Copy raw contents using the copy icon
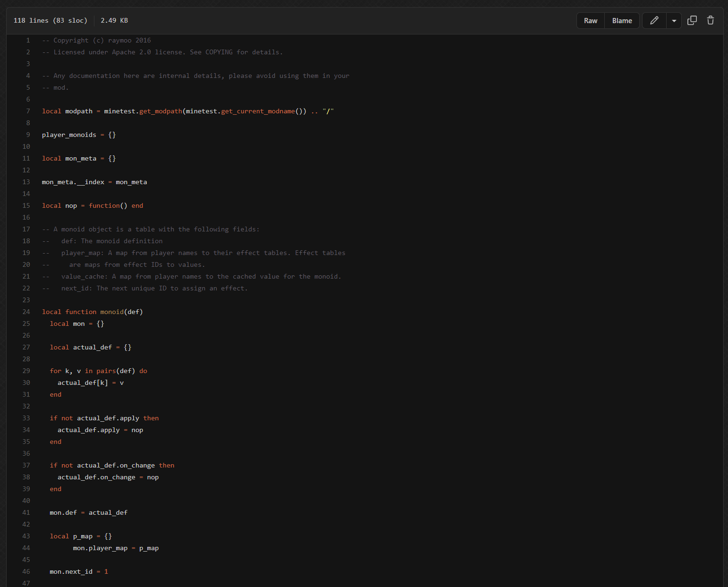This screenshot has width=728, height=587. tap(692, 20)
